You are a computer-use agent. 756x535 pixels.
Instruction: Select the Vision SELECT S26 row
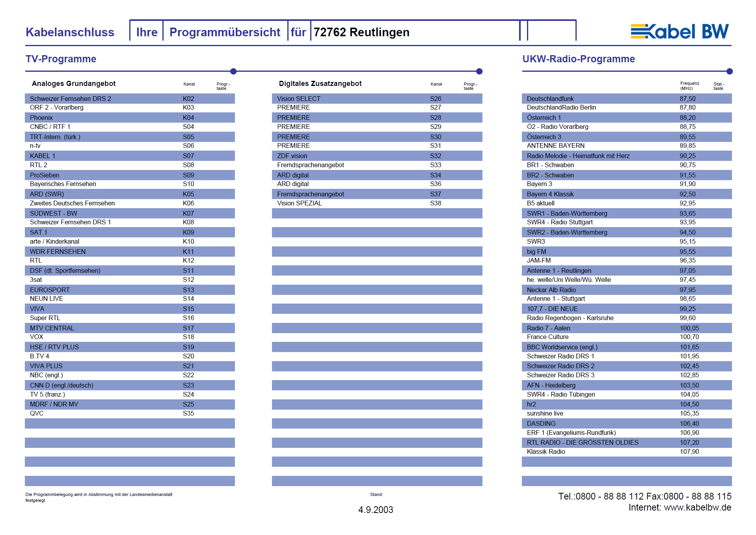tap(377, 99)
